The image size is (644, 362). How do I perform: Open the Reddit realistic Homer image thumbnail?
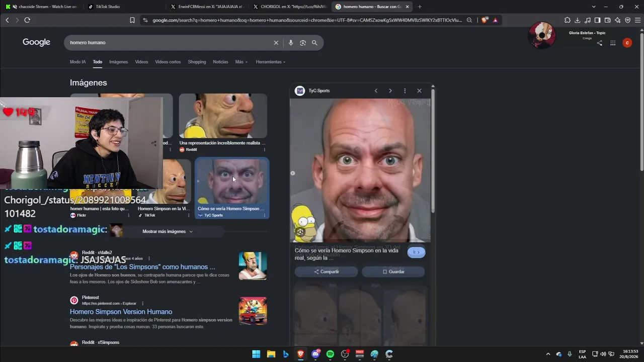click(x=223, y=116)
